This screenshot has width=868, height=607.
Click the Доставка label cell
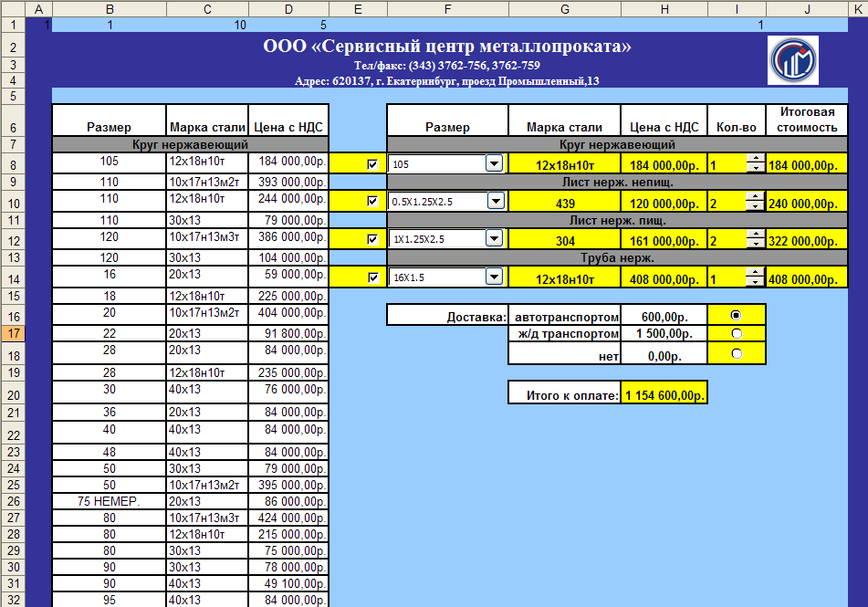[x=447, y=317]
